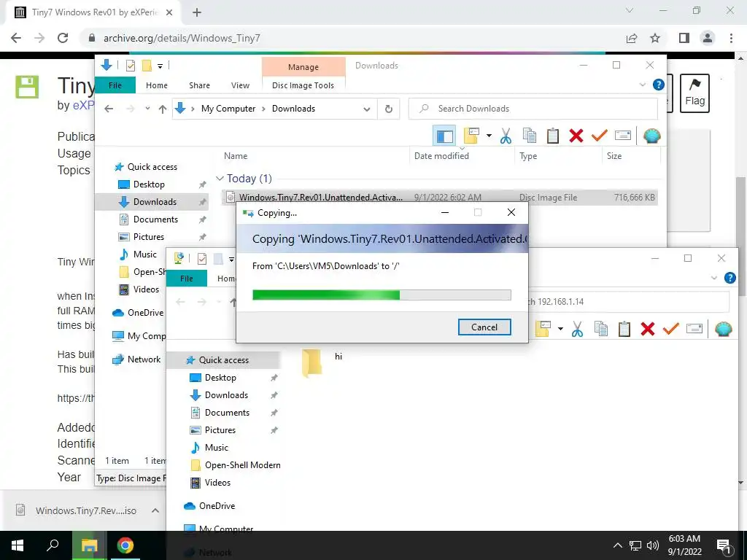The image size is (747, 560).
Task: Reload the archive.org page
Action: 63,38
